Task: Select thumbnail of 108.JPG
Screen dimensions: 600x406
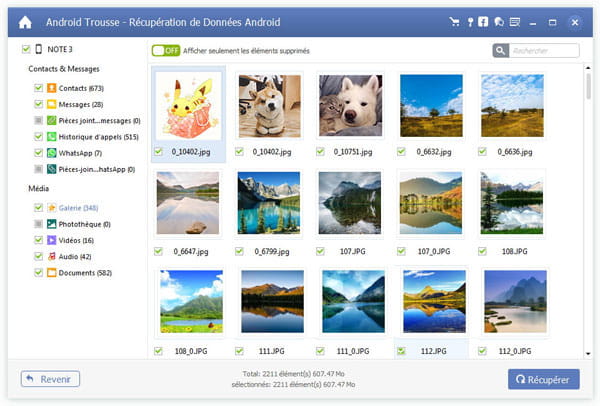Action: pyautogui.click(x=512, y=203)
